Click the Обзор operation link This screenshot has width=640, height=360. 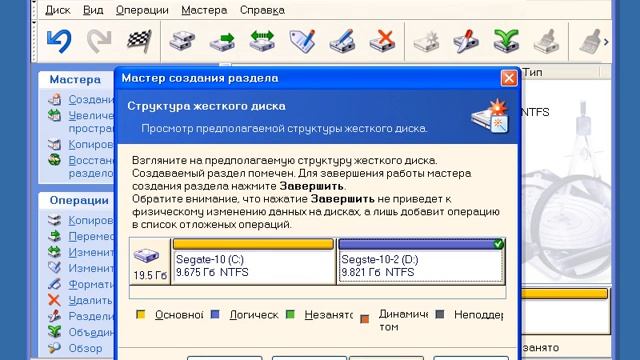85,348
